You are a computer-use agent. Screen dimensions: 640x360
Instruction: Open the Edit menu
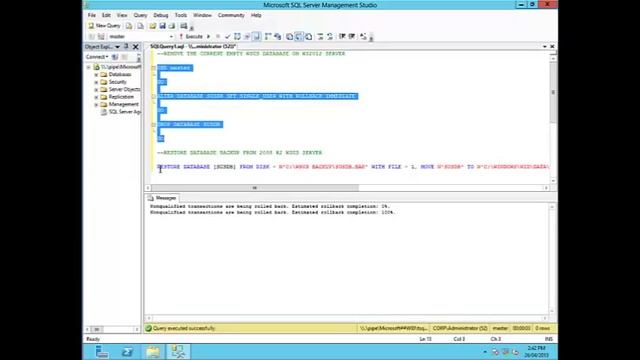point(106,15)
